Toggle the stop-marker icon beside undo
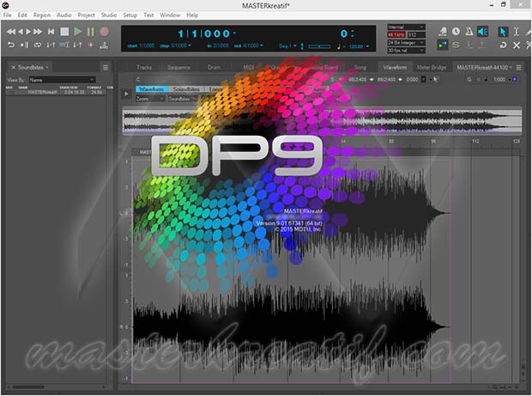532x396 pixels. point(24,45)
